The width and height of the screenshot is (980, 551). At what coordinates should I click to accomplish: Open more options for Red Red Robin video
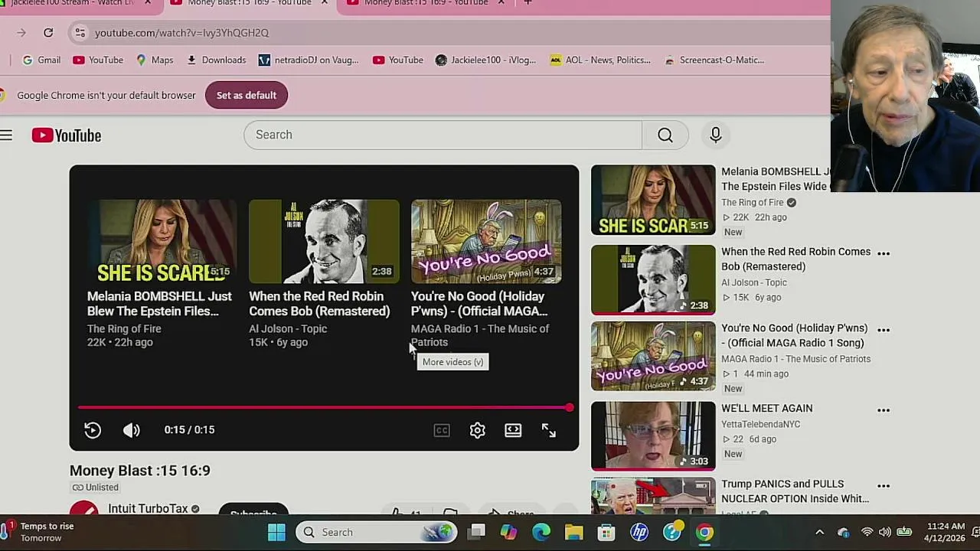884,253
